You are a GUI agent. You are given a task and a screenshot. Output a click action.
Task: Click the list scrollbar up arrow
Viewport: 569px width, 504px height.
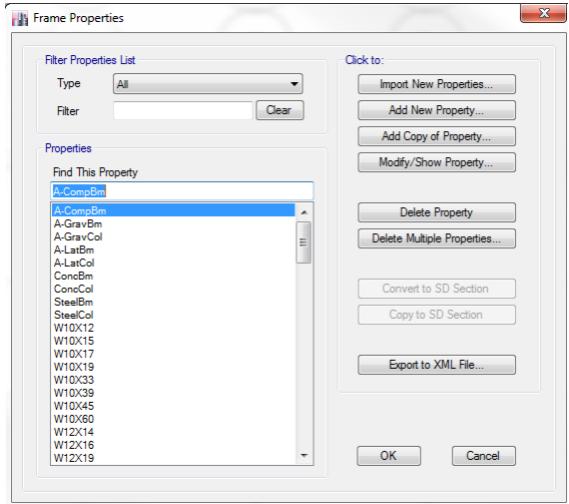click(x=304, y=212)
